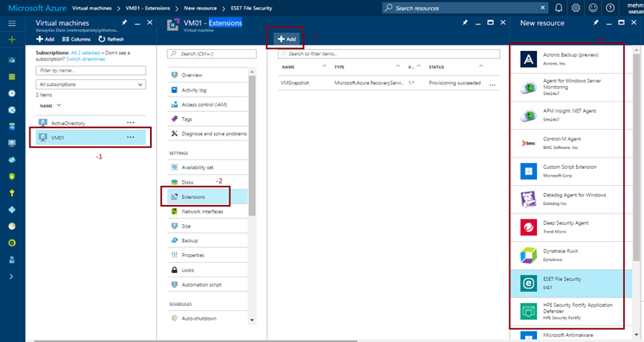The height and width of the screenshot is (342, 644).
Task: Select the Acronis Backup (preview) extension
Action: 571,59
